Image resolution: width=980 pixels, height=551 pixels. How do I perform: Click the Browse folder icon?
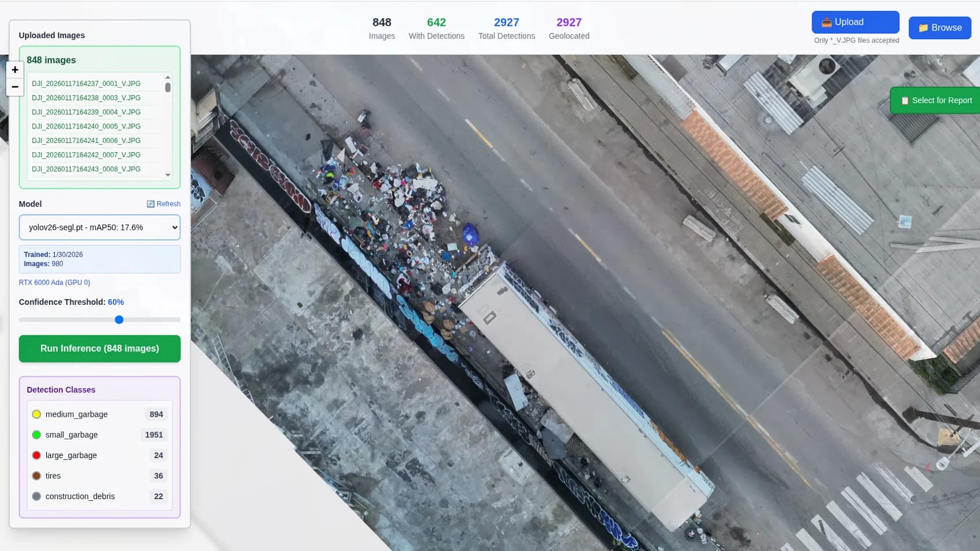[924, 28]
